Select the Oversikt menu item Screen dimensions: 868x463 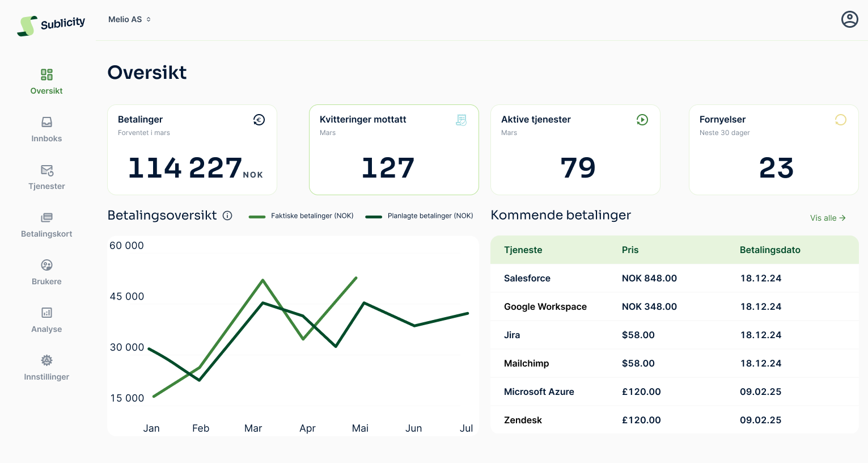coord(46,82)
